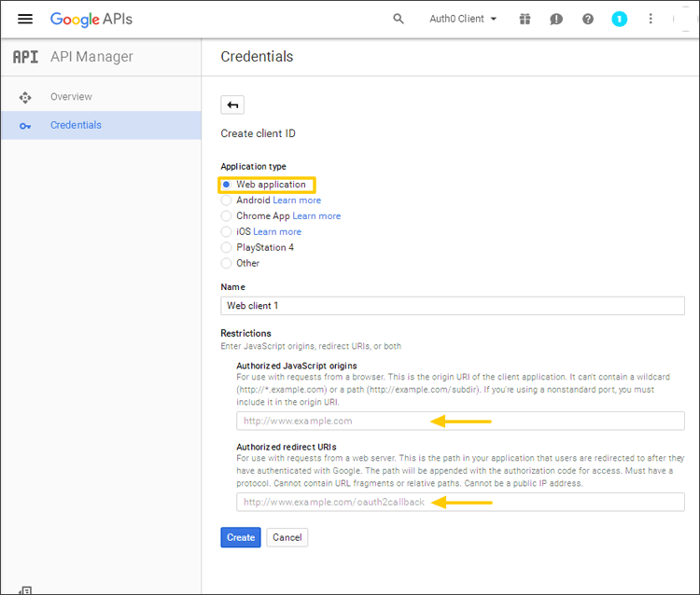Open the Learn more link for iOS
700x595 pixels.
(x=277, y=232)
